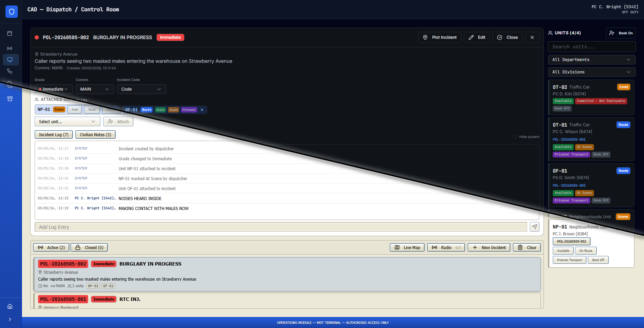Open the Incident Code dropdown
This screenshot has width=644, height=328.
(142, 89)
